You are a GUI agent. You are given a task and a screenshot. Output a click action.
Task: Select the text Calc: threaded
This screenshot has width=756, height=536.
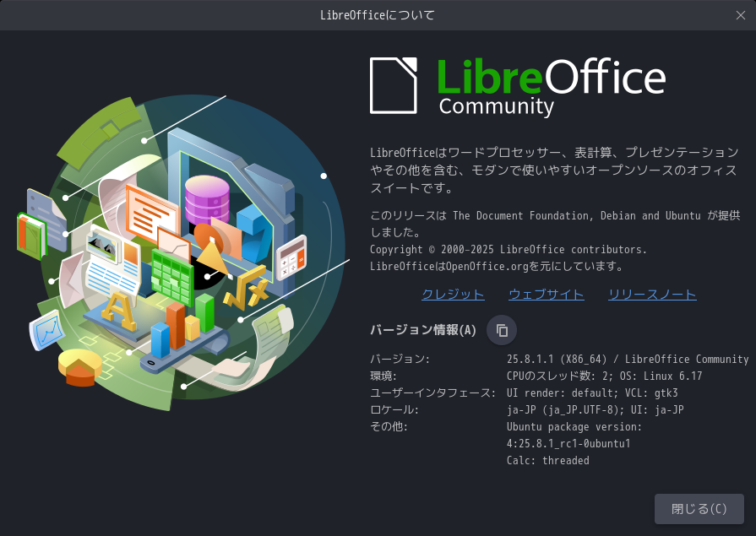click(x=547, y=460)
